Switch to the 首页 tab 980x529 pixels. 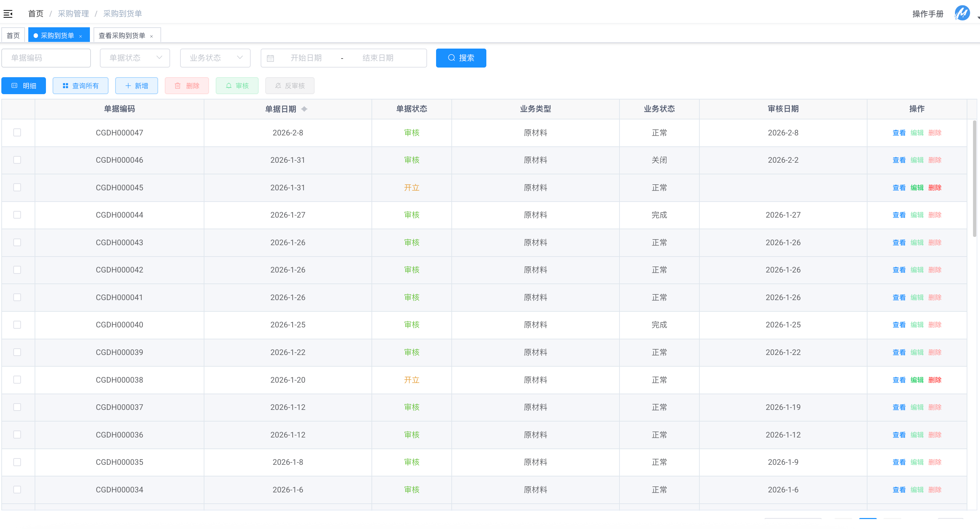pyautogui.click(x=13, y=35)
